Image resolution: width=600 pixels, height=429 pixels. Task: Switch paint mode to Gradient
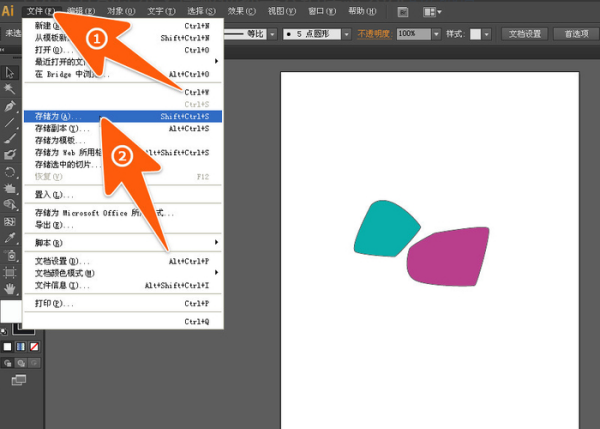click(21, 347)
